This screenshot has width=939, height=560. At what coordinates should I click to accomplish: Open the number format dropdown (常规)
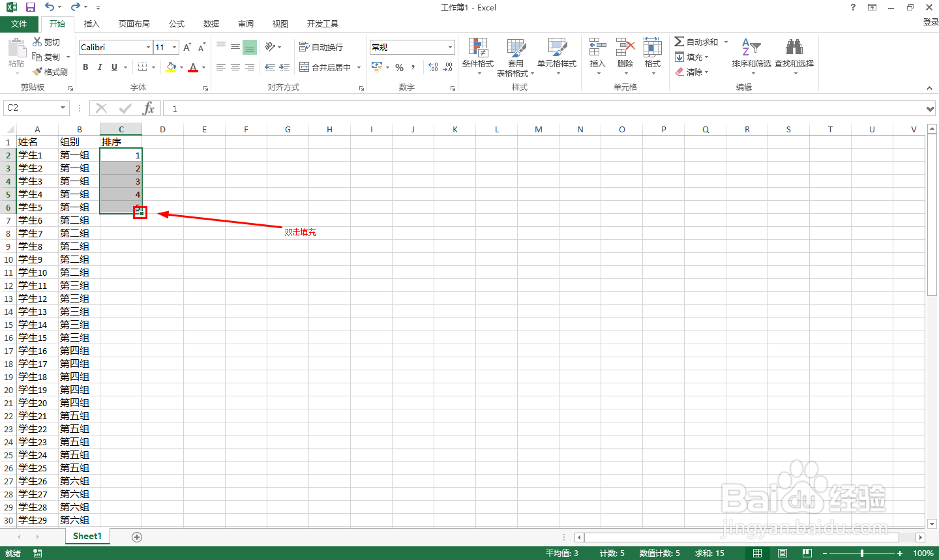click(450, 47)
